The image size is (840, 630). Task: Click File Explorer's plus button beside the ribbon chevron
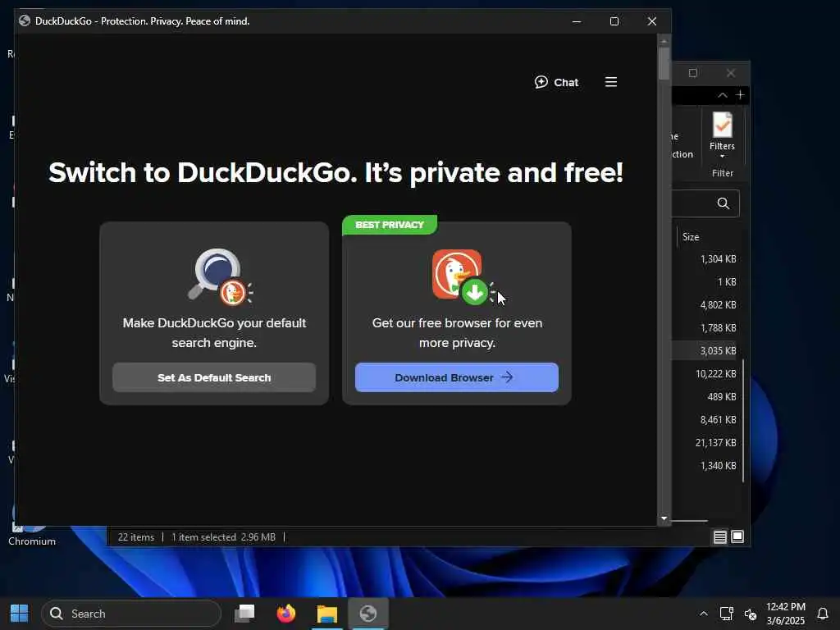(x=741, y=95)
